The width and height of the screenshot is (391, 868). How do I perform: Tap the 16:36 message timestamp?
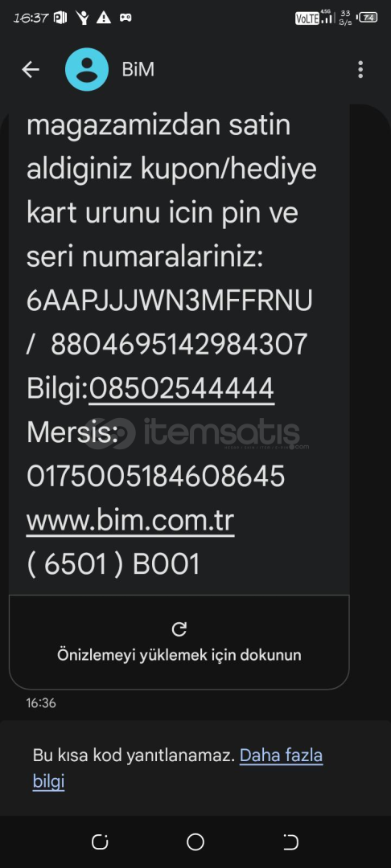pyautogui.click(x=41, y=703)
